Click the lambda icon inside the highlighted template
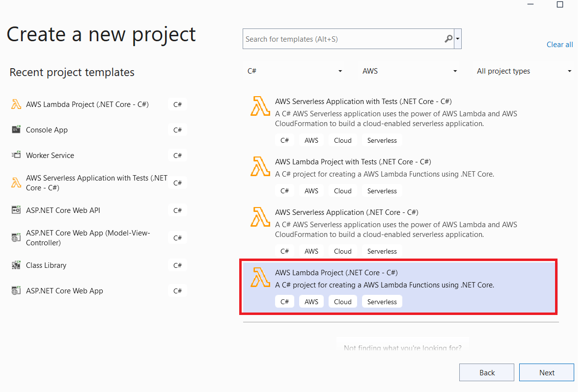The width and height of the screenshot is (586, 392). pyautogui.click(x=260, y=278)
